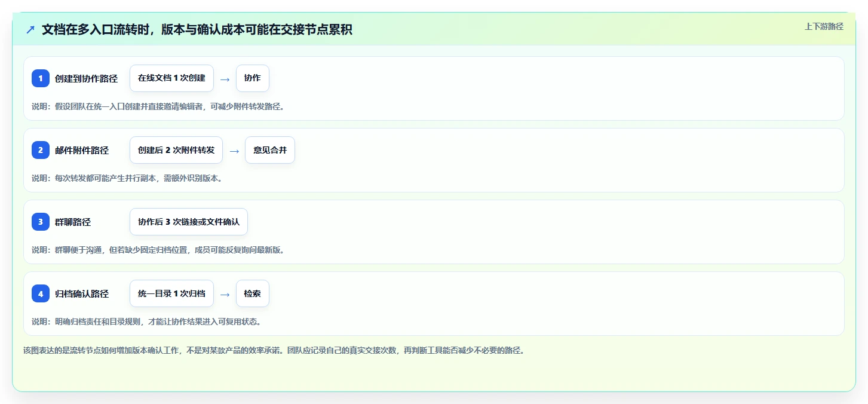Viewport: 868px width, 404px height.
Task: Click the arrow between 创建后 2 次附件转发 and 意见合并
Action: click(x=234, y=151)
